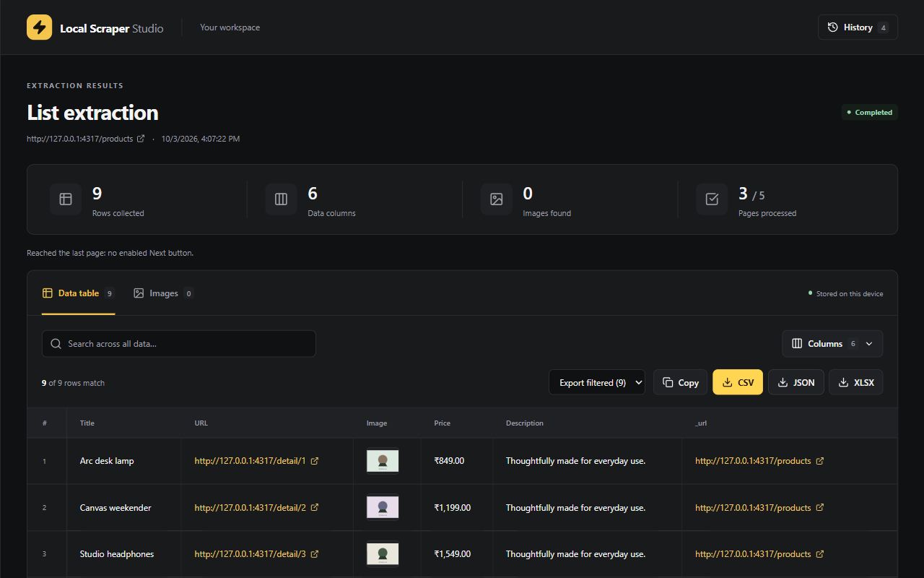The width and height of the screenshot is (924, 578).
Task: Expand the Columns dropdown
Action: [x=832, y=344]
